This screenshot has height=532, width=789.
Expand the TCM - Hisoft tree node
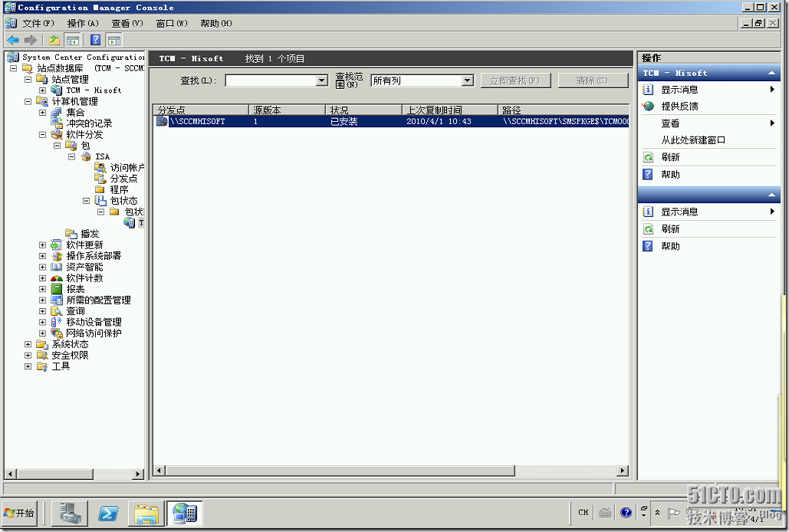pyautogui.click(x=42, y=90)
